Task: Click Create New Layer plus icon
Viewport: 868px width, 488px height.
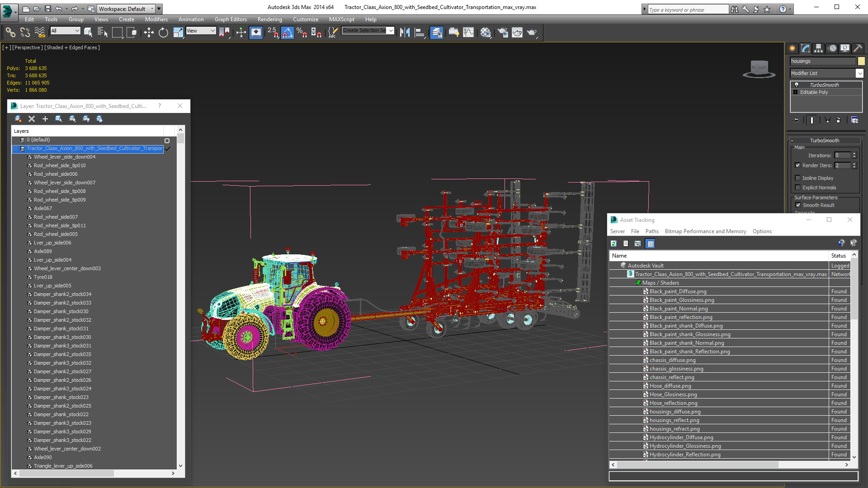Action: 45,119
